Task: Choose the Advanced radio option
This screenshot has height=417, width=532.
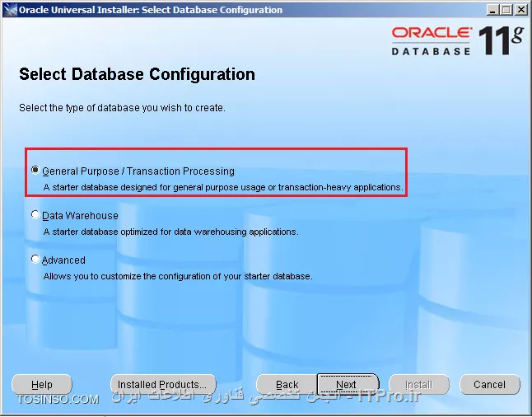Action: click(35, 260)
